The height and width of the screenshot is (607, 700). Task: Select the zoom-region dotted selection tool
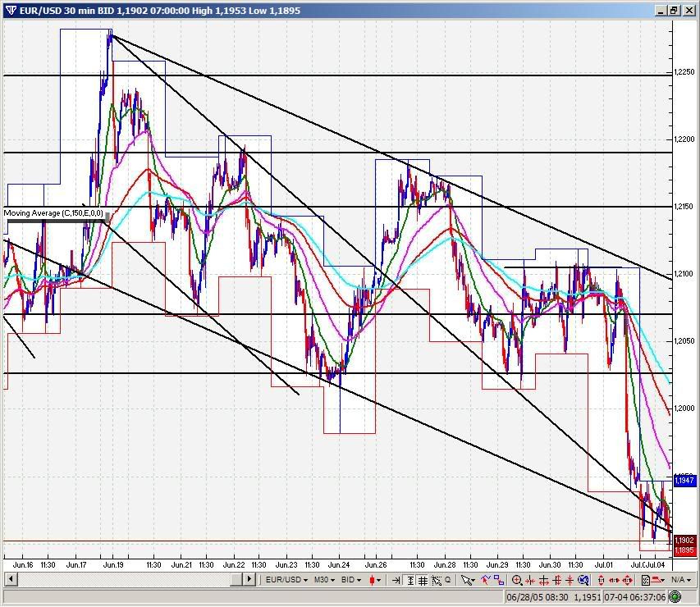(436, 580)
